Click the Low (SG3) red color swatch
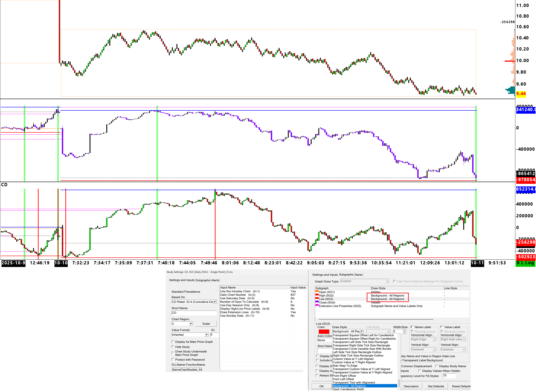This screenshot has width=536, height=392. (x=324, y=331)
